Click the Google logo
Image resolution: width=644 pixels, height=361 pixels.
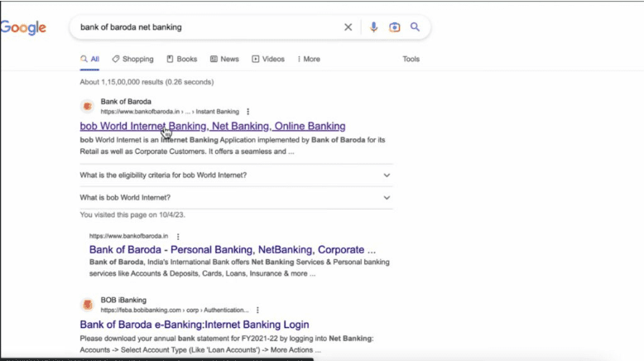coord(23,27)
